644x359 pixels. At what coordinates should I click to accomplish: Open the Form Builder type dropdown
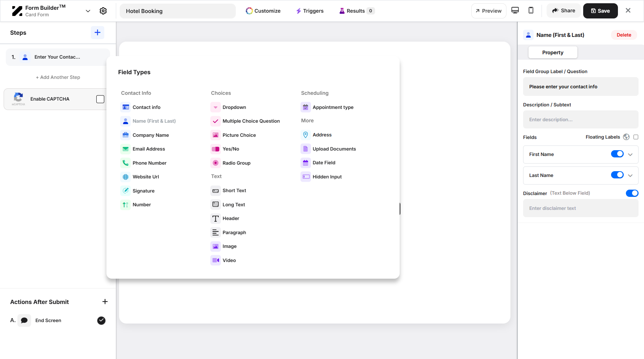[x=88, y=11]
